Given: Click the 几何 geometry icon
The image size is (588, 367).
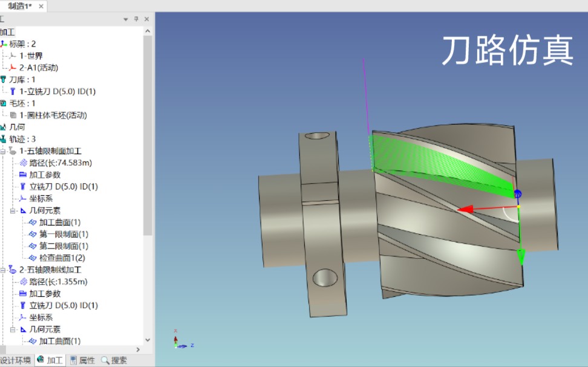Looking at the screenshot, I should pyautogui.click(x=4, y=127).
